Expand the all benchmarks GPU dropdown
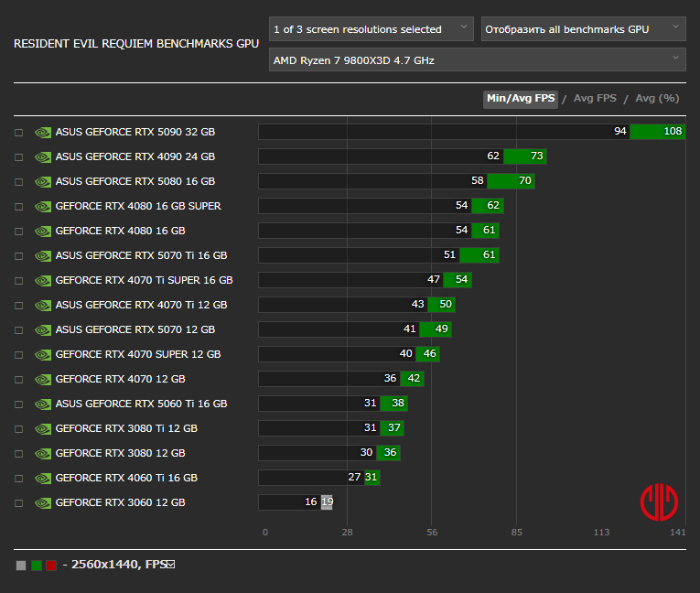This screenshot has height=593, width=700. [x=583, y=29]
